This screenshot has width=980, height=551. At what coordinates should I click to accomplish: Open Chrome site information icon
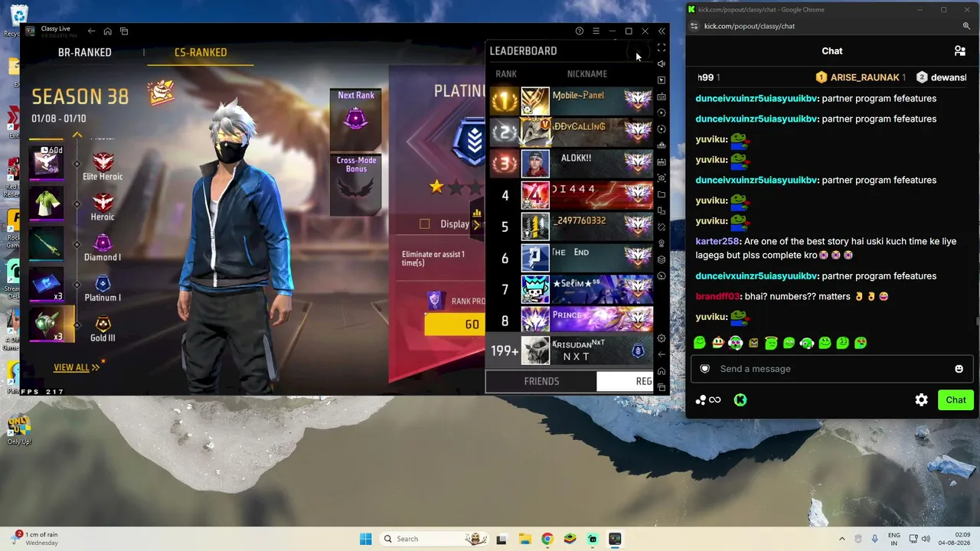click(694, 26)
